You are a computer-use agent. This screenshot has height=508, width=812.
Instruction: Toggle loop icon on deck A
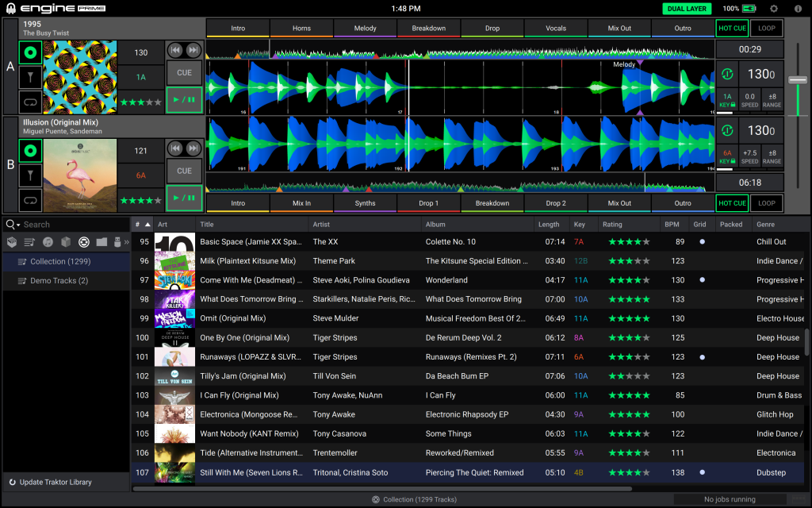pyautogui.click(x=31, y=102)
